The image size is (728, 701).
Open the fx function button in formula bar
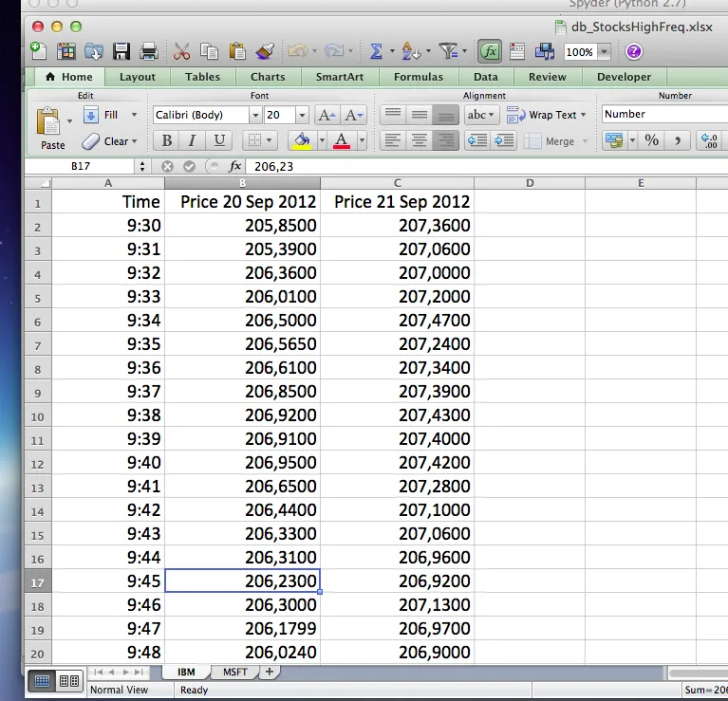coord(235,166)
